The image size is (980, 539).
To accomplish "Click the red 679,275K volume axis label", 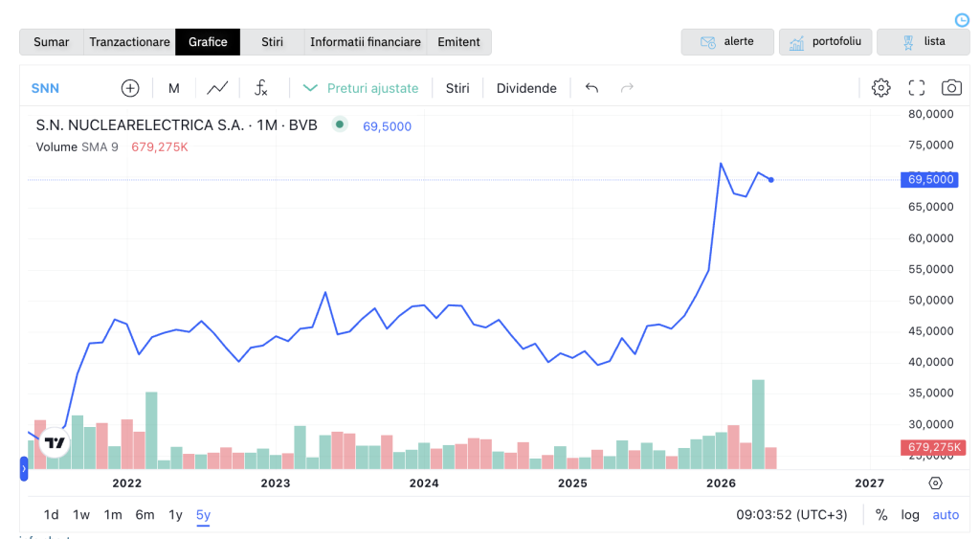I will click(933, 447).
